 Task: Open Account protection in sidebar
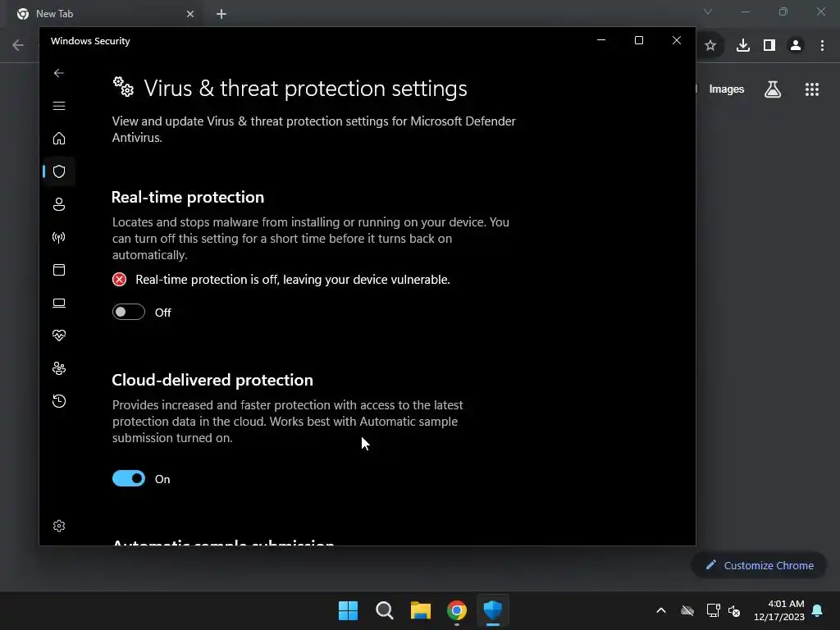59,204
